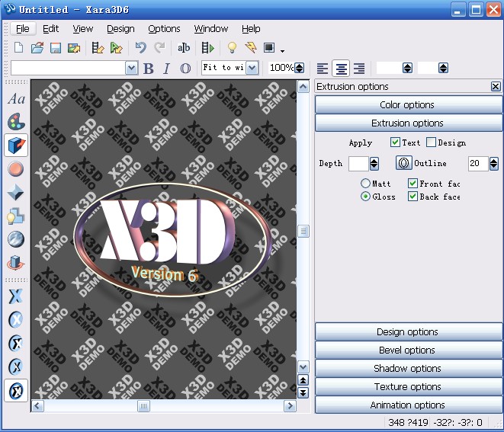Center align the text

(341, 69)
